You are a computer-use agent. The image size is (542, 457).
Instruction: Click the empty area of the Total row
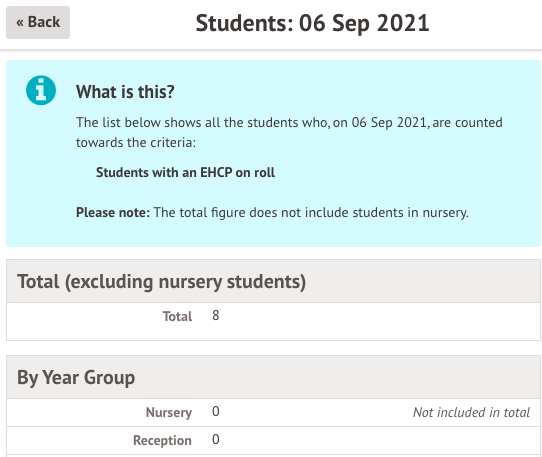(380, 321)
